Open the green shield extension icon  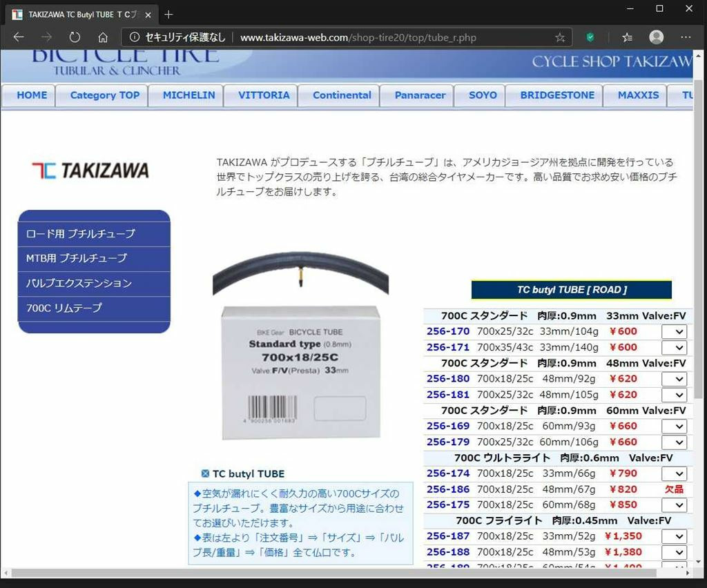[x=590, y=37]
